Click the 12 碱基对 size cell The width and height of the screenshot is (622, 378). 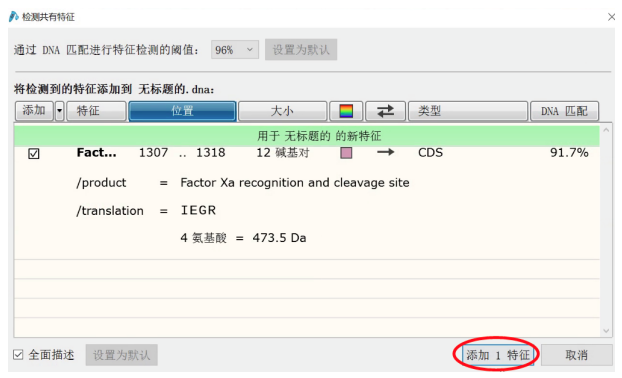click(x=282, y=153)
